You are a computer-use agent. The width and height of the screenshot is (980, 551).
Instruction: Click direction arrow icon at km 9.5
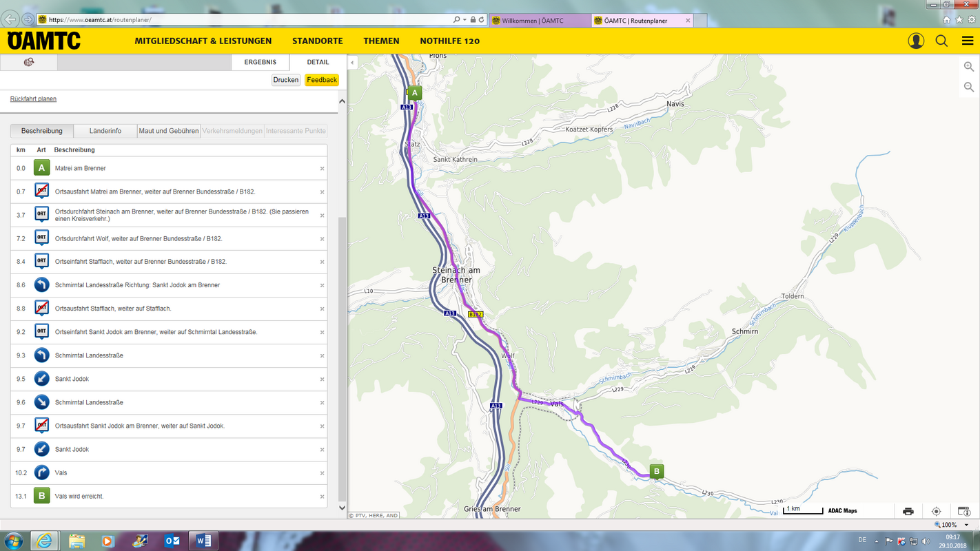(x=41, y=379)
